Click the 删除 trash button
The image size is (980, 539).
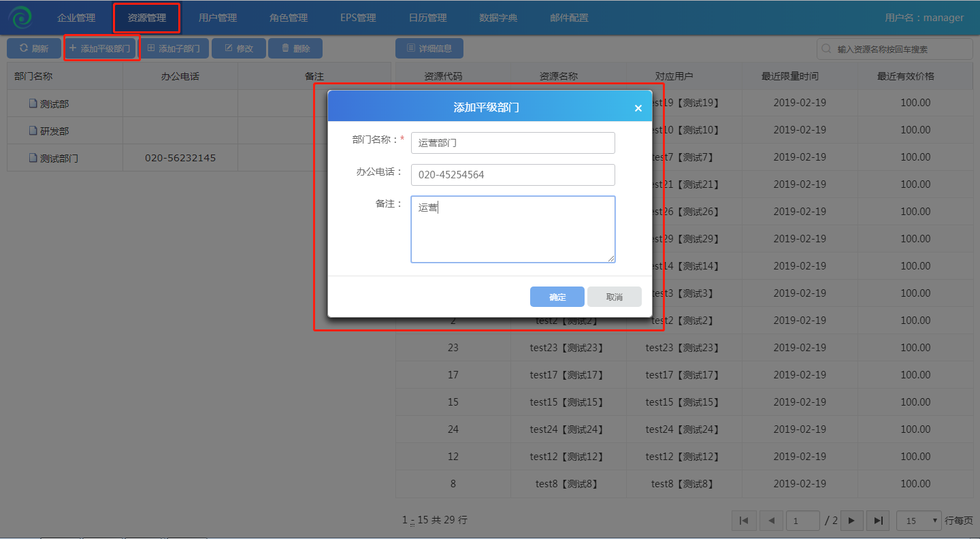tap(295, 48)
